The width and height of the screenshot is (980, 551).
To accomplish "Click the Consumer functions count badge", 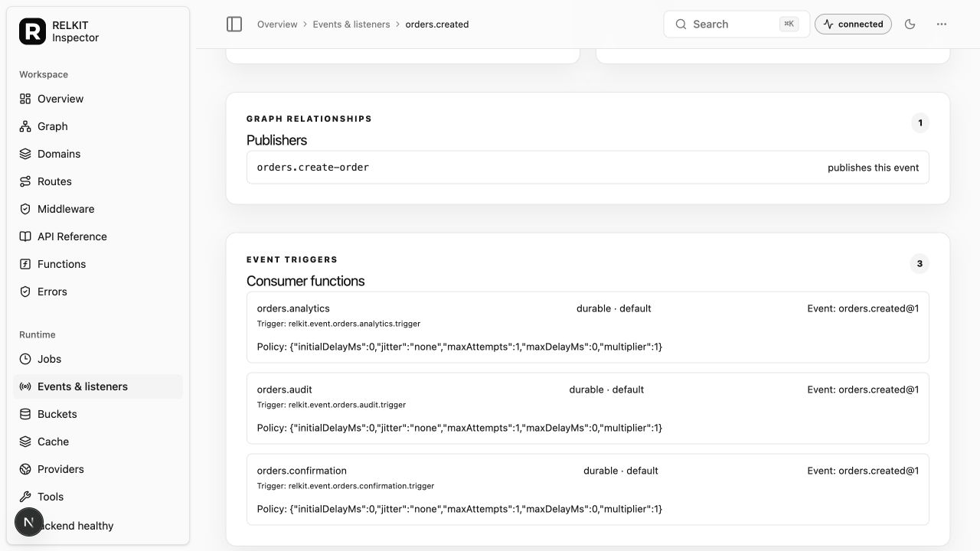I will point(920,264).
